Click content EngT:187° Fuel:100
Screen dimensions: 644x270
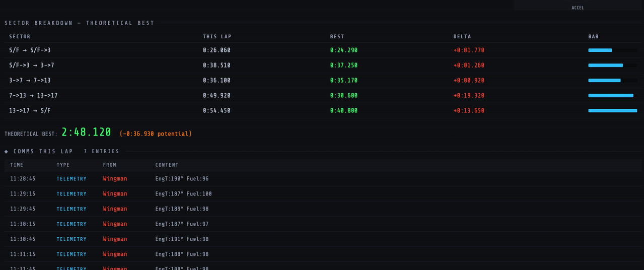[x=183, y=194]
